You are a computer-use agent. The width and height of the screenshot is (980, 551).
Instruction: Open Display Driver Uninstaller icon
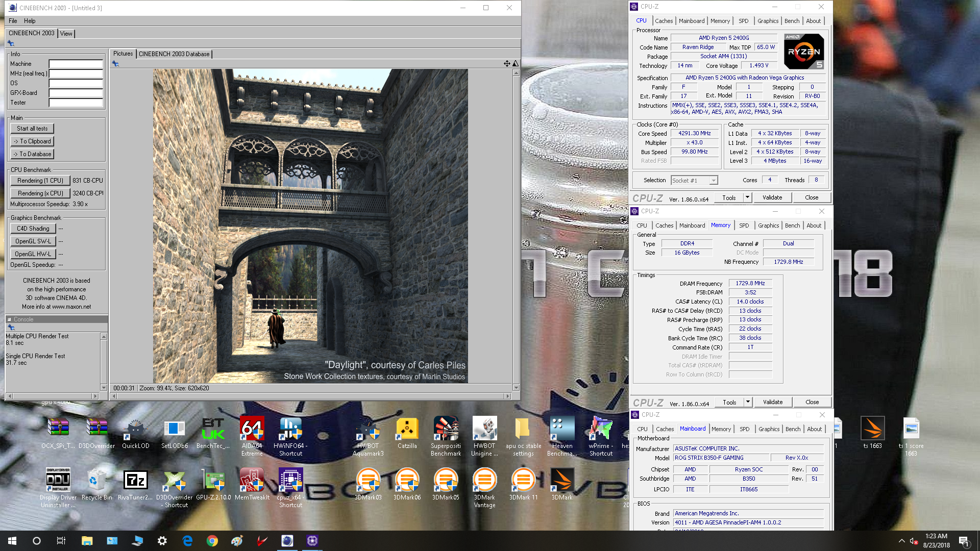click(x=58, y=488)
